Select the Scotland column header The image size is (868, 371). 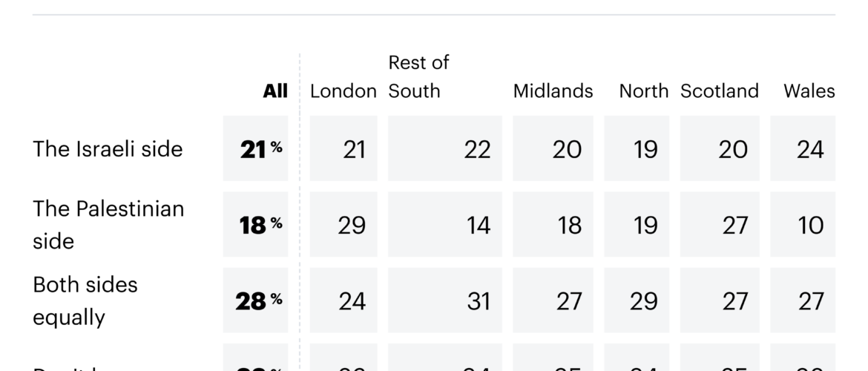[x=719, y=91]
